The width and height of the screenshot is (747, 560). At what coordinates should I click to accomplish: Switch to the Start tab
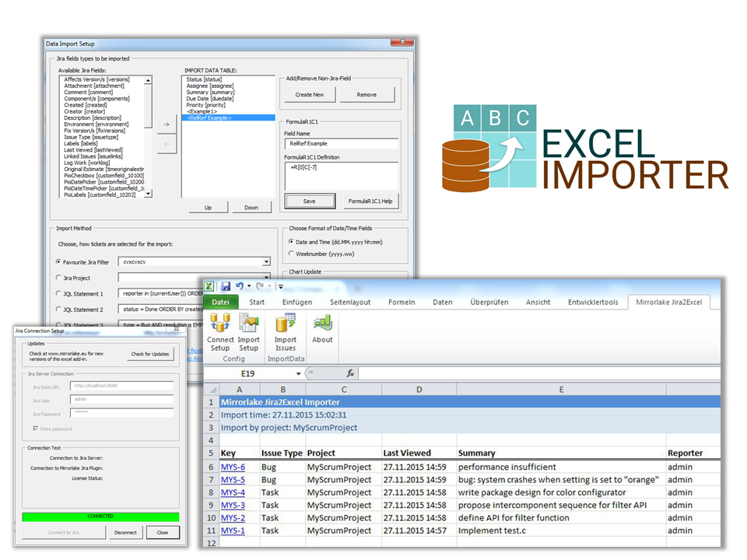coord(257,302)
